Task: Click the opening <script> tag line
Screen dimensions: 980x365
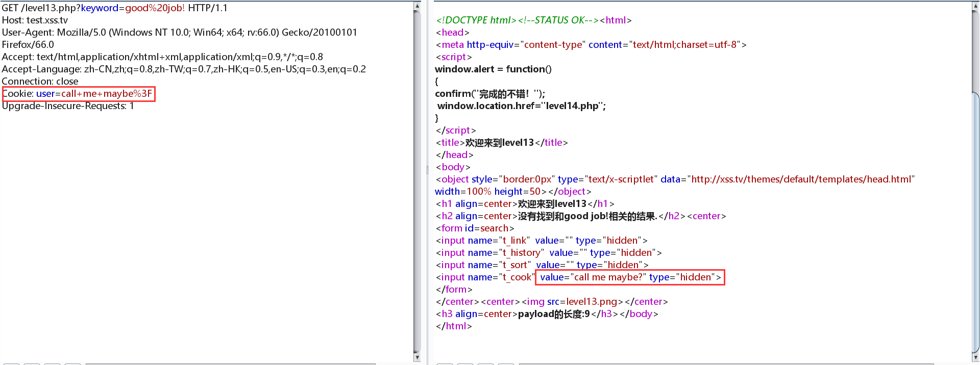Action: click(454, 57)
